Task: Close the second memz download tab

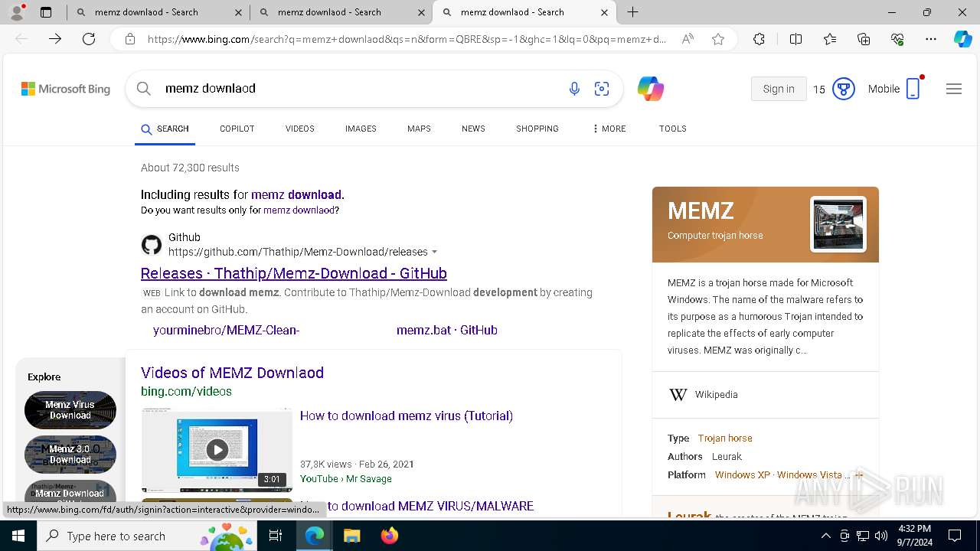Action: [421, 12]
